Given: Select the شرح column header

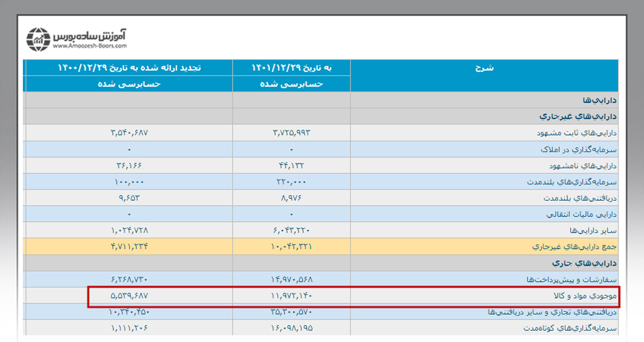Looking at the screenshot, I should [x=484, y=68].
